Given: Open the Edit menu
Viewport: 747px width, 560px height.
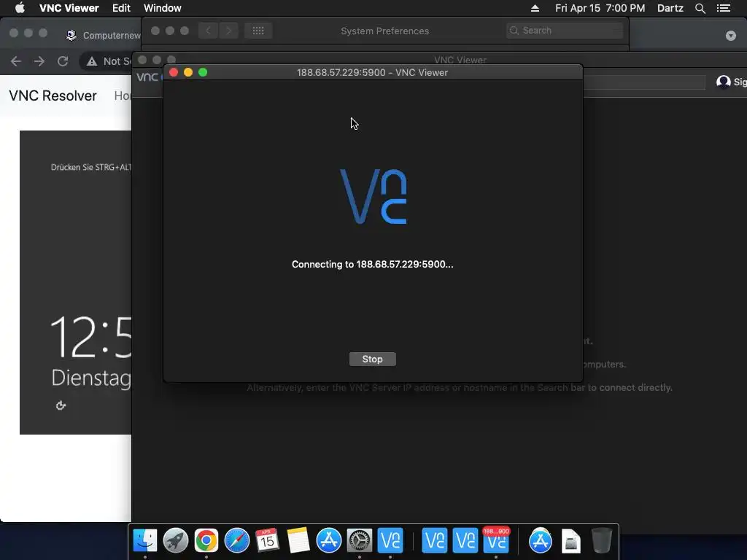Looking at the screenshot, I should [x=121, y=8].
